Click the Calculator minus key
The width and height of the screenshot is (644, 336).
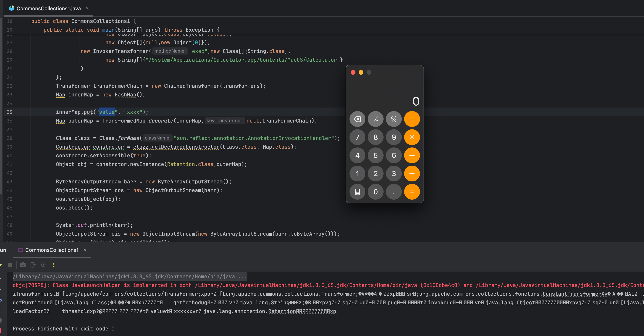(412, 156)
